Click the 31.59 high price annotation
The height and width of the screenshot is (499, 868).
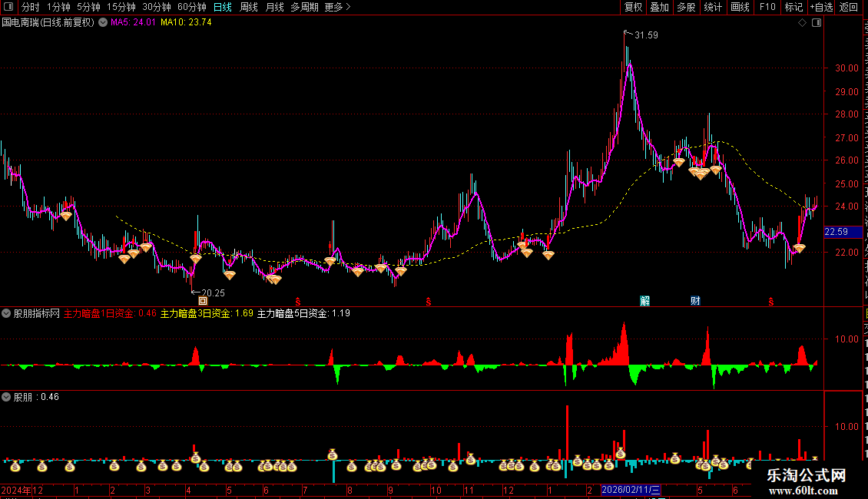[x=646, y=35]
